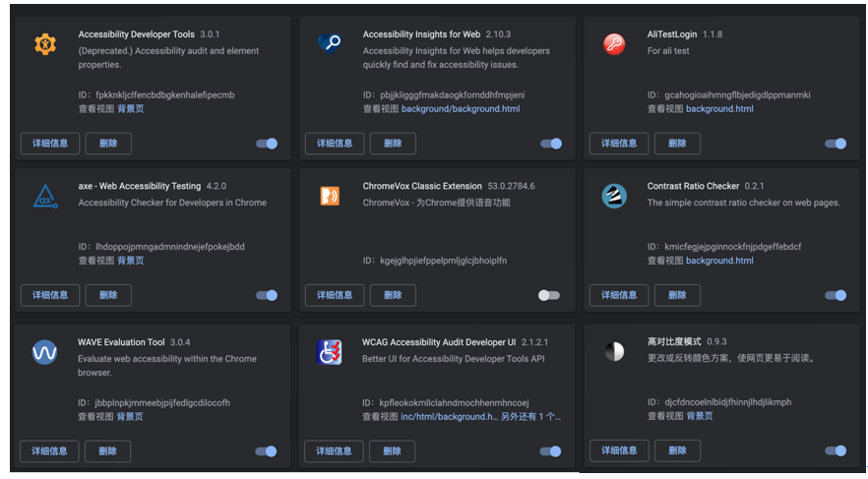868x479 pixels.
Task: Open background/background.html link for Accessibility Insights
Action: 461,109
